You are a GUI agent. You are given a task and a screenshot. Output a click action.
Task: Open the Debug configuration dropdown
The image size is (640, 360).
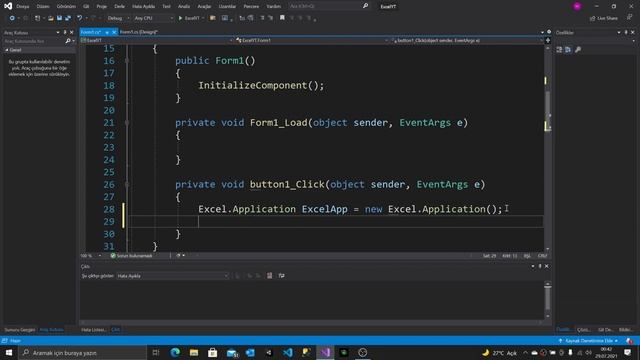coord(118,18)
